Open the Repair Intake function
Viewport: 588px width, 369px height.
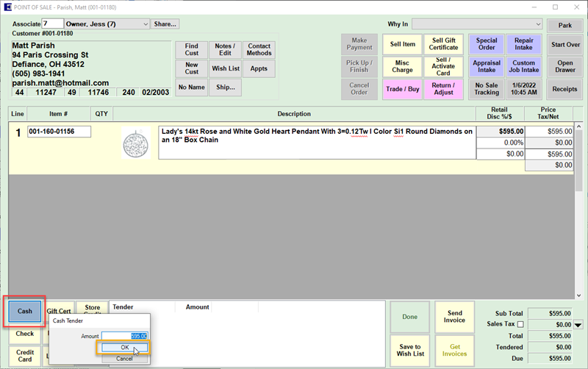tap(523, 44)
